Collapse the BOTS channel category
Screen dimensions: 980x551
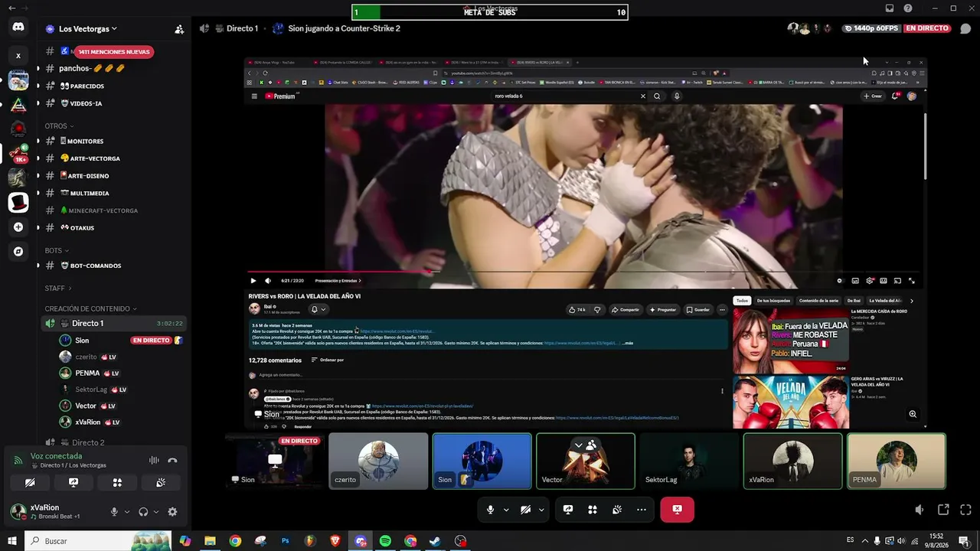57,251
